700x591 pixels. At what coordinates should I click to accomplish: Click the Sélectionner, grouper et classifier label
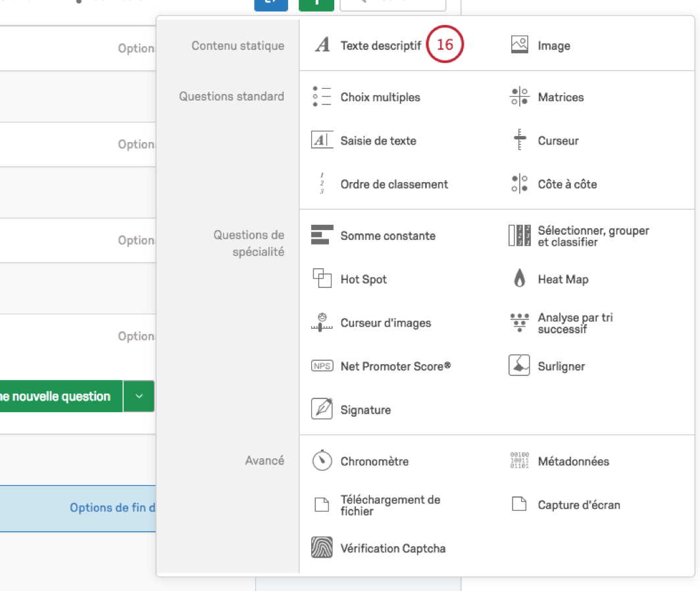click(x=593, y=236)
